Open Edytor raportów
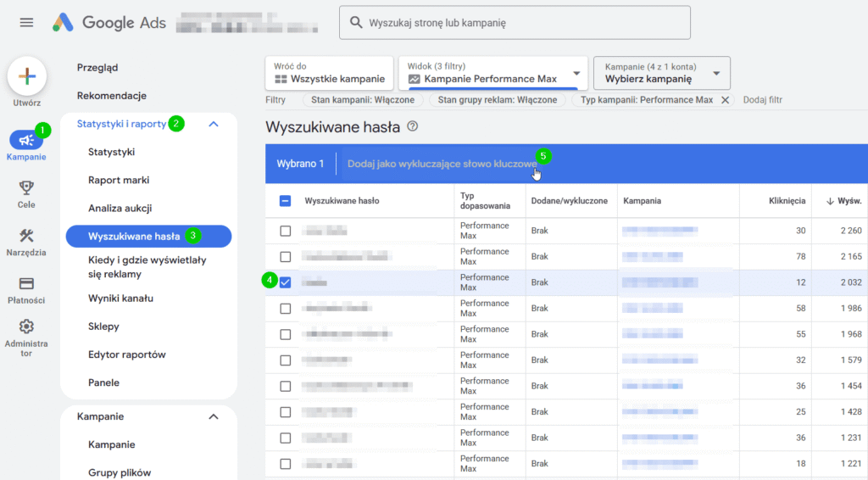Viewport: 868px width, 480px height. (127, 354)
